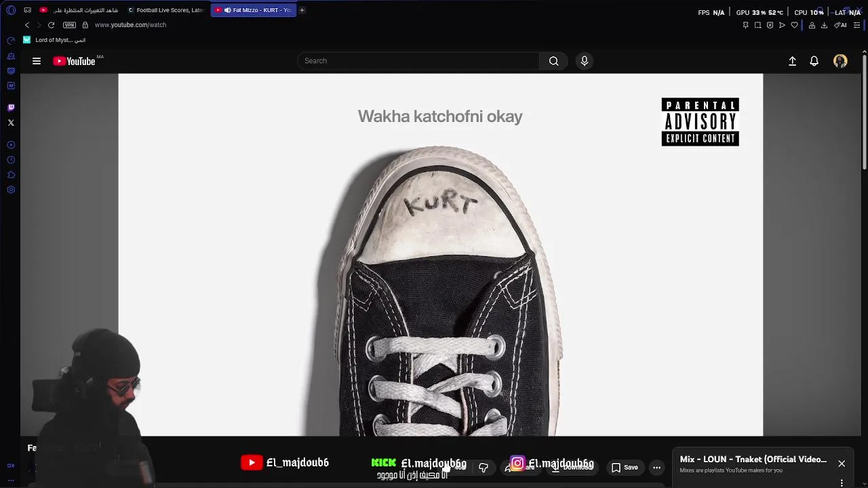This screenshot has width=868, height=488.
Task: Open the Player sidebar icon
Action: [11, 145]
